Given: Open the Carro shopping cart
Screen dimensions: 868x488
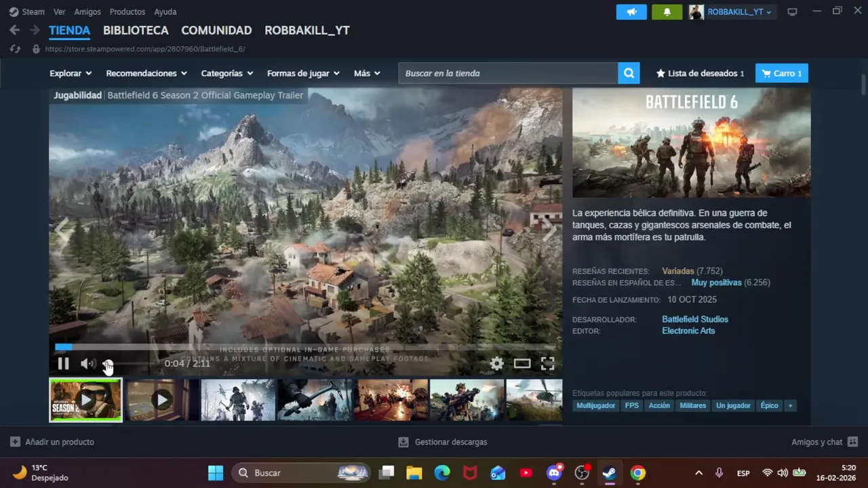Looking at the screenshot, I should click(782, 73).
